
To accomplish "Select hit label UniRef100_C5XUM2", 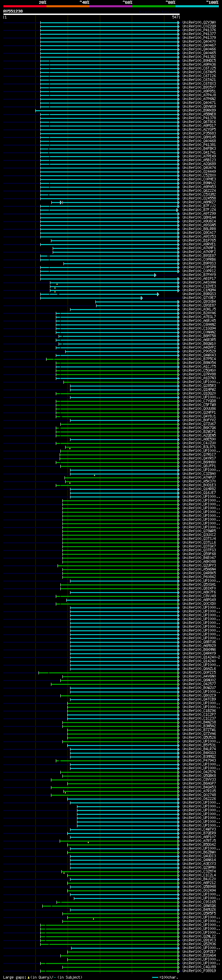I will tap(199, 195).
